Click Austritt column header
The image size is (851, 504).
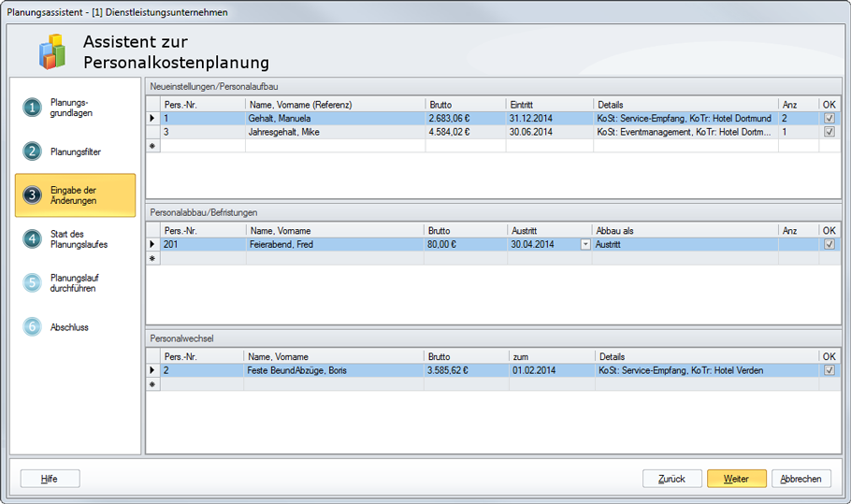549,231
